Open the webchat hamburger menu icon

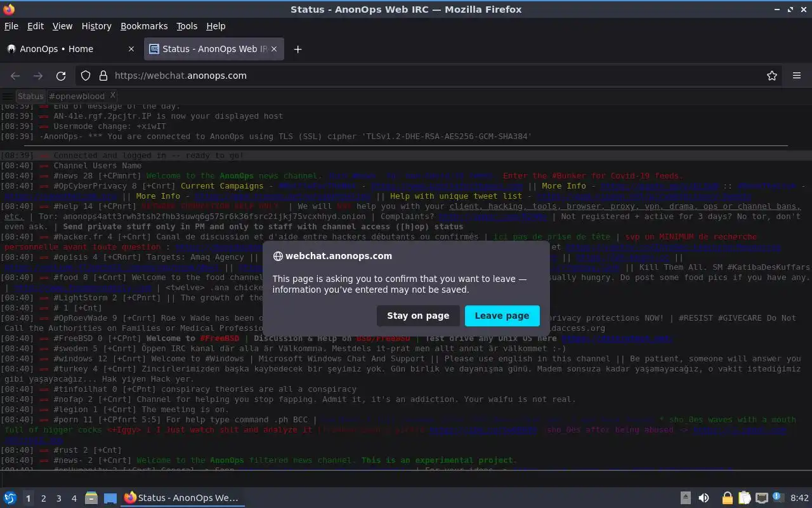[8, 97]
